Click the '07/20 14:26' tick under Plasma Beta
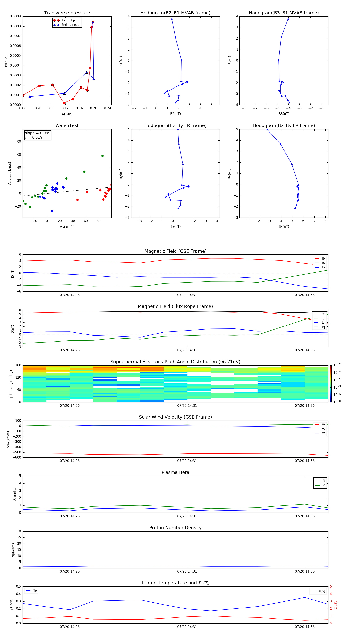 click(70, 516)
